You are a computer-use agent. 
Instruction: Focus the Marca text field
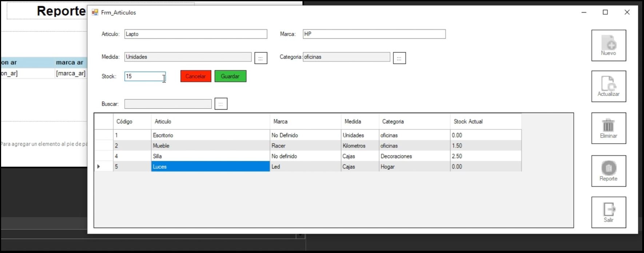point(374,34)
